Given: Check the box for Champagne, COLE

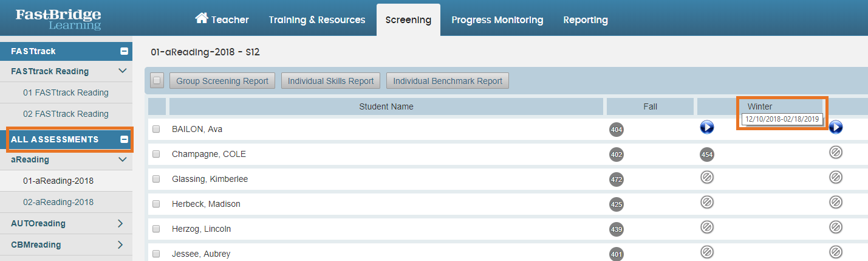Looking at the screenshot, I should pos(156,154).
